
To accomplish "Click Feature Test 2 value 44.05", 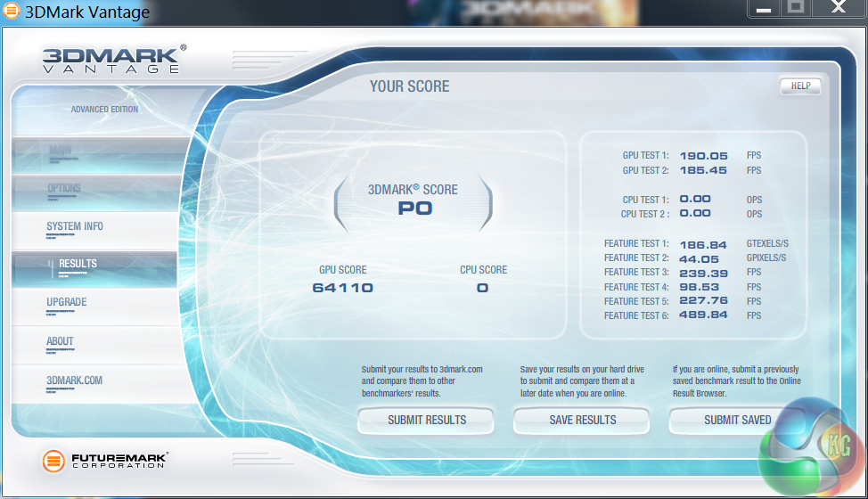I will [700, 259].
